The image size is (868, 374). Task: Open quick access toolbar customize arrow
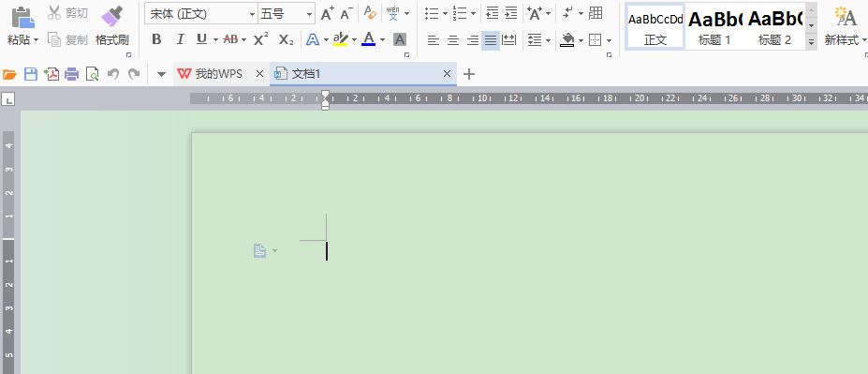pyautogui.click(x=162, y=74)
